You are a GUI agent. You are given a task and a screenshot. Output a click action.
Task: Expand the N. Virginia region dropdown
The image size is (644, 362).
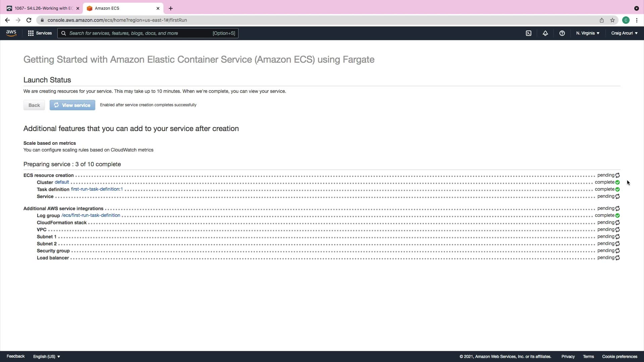click(x=588, y=33)
